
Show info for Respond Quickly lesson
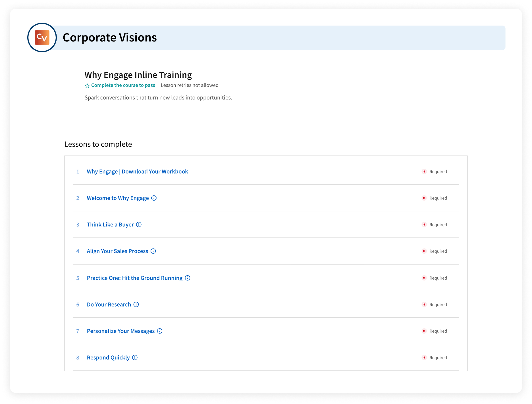pos(135,358)
